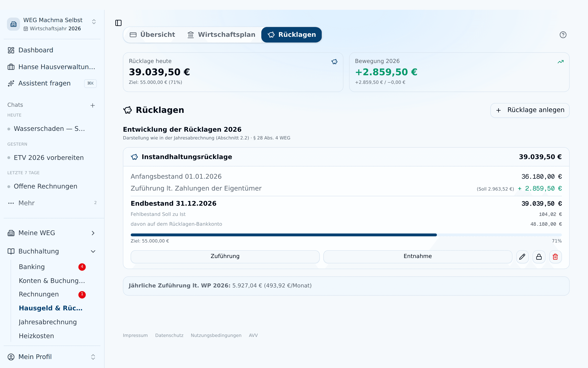
Task: Collapse the Buchhaltung section
Action: point(52,251)
